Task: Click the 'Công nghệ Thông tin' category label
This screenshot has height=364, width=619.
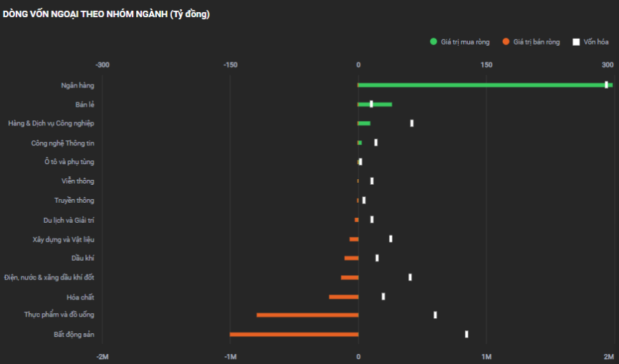Action: [62, 143]
